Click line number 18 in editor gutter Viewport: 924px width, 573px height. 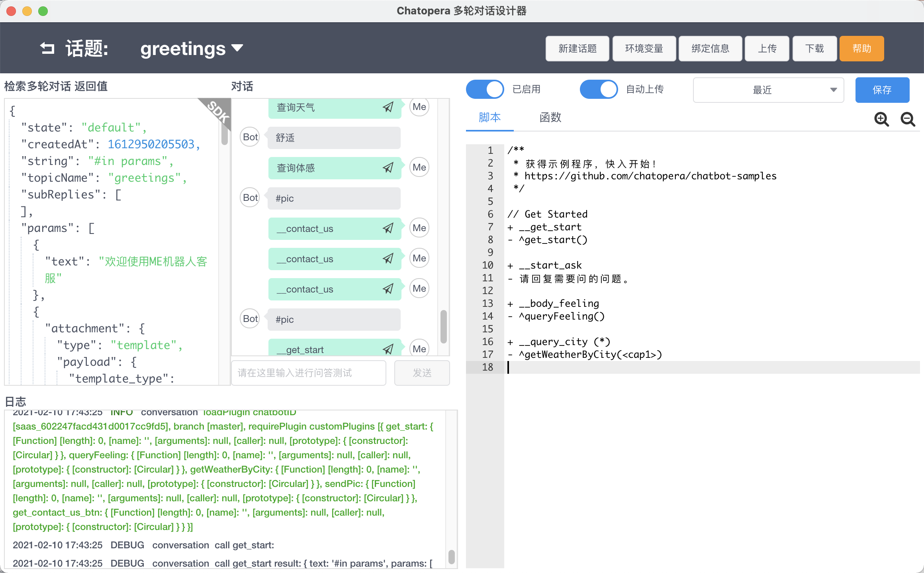tap(487, 367)
